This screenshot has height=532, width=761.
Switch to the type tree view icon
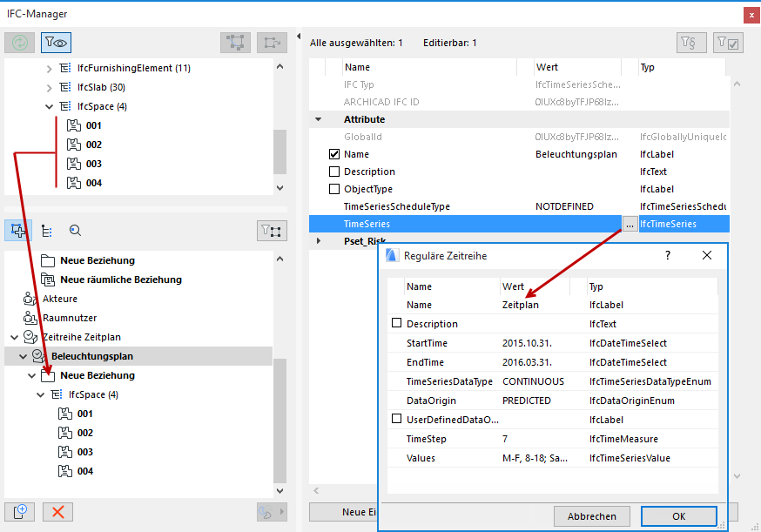[47, 231]
